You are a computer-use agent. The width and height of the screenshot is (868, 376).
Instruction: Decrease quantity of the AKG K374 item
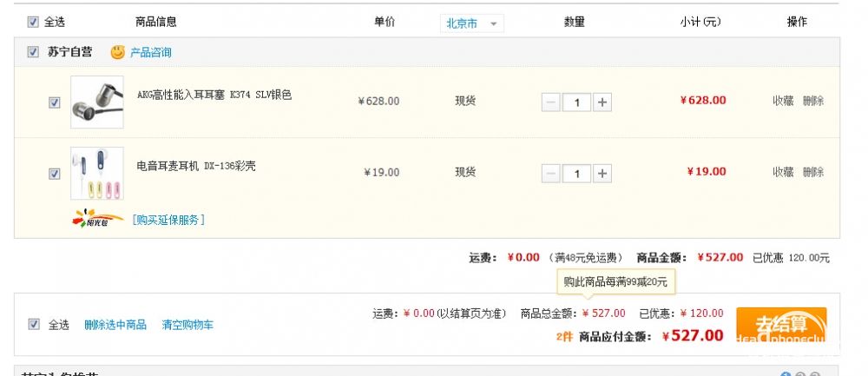coord(550,102)
